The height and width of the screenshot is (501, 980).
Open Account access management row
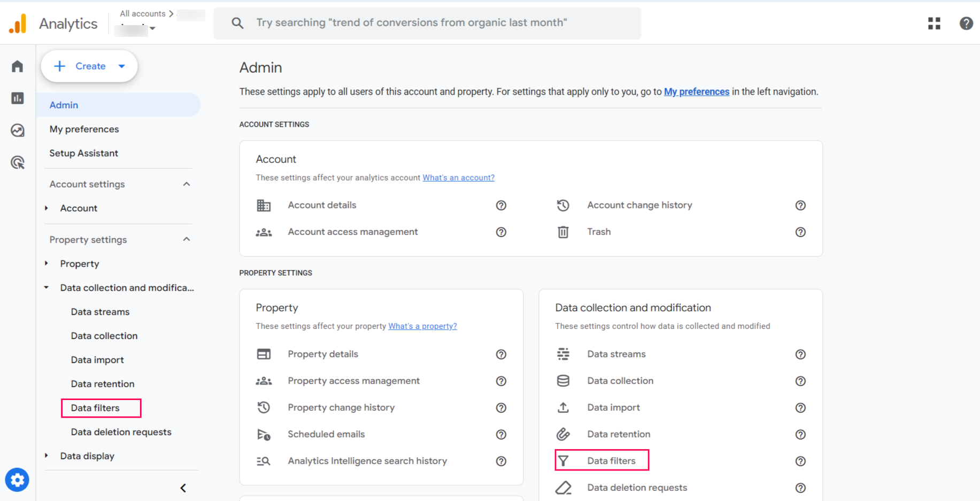pos(353,232)
